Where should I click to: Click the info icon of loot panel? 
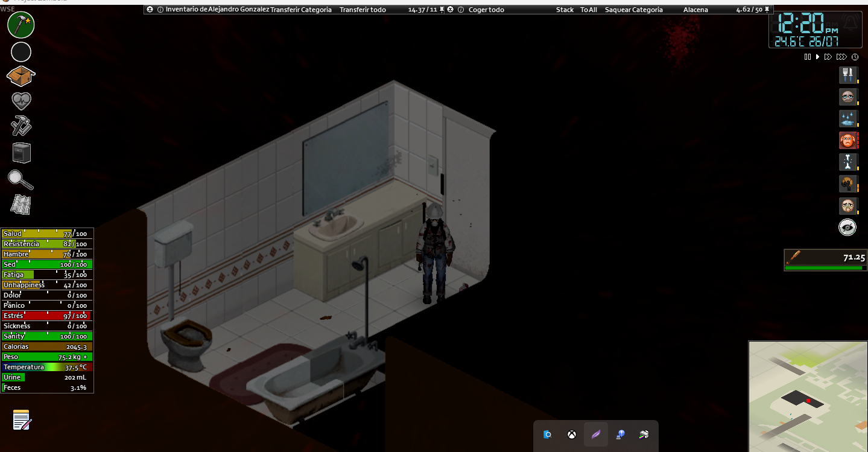click(461, 10)
